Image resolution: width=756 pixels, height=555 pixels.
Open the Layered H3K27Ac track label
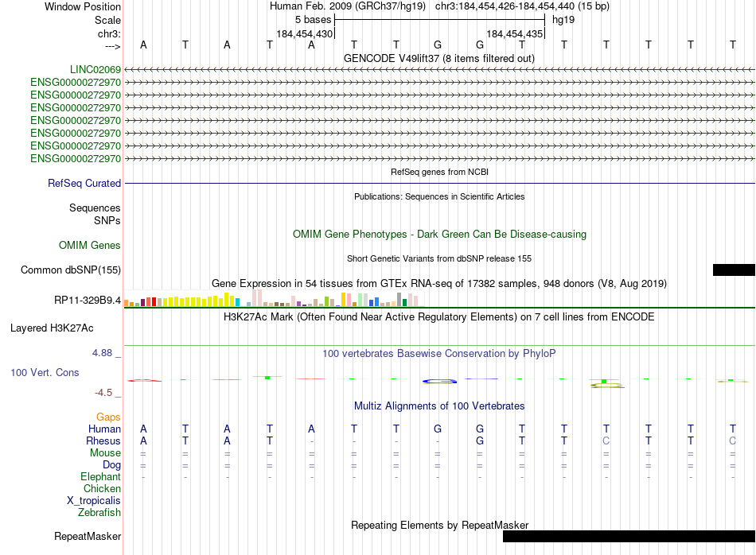click(x=52, y=328)
